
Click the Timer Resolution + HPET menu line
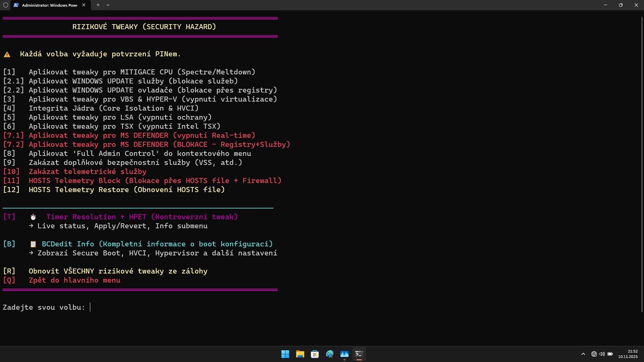point(142,217)
